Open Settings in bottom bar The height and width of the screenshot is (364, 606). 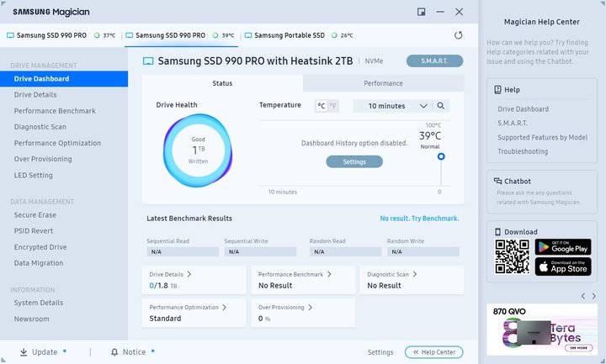[380, 352]
